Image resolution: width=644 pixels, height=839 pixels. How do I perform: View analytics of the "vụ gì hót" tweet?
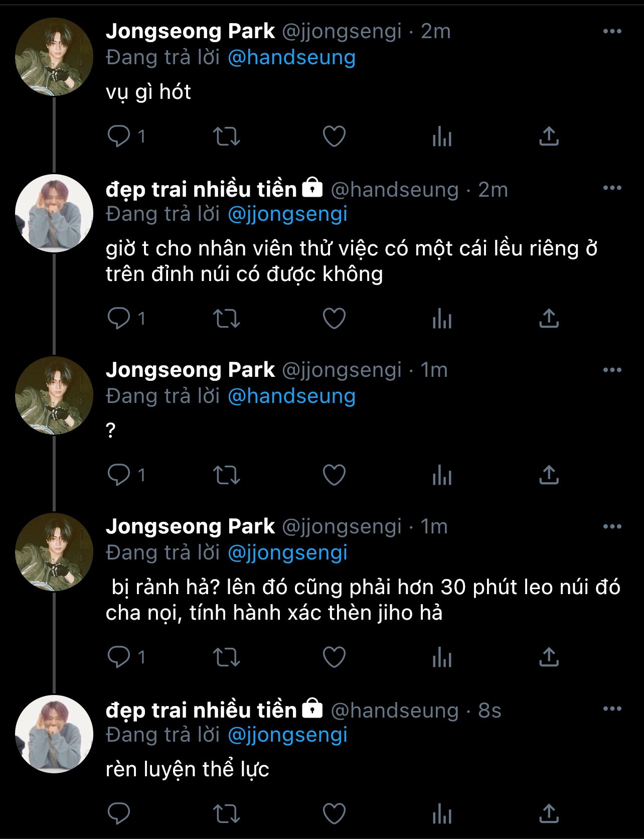click(442, 136)
